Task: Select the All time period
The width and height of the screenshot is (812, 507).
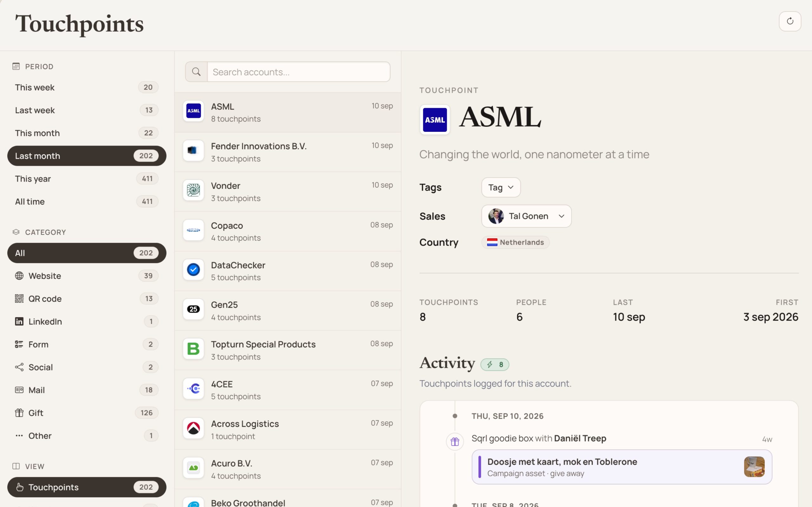Action: click(x=87, y=201)
